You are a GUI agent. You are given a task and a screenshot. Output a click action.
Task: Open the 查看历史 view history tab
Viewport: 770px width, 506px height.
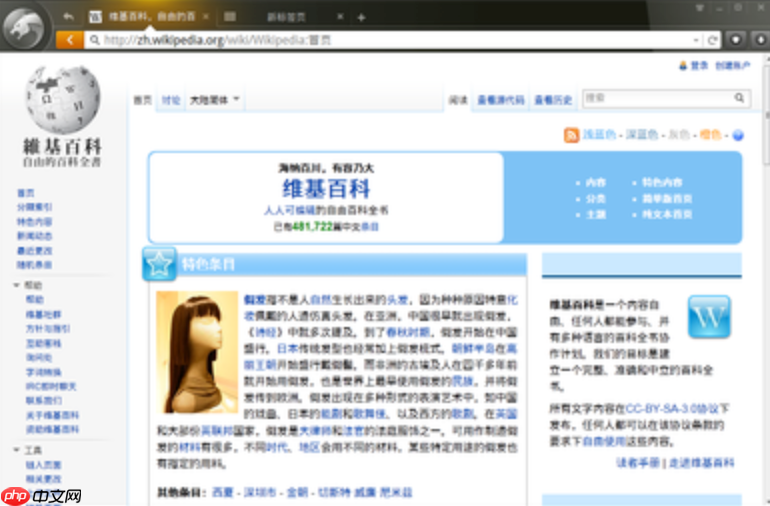point(553,100)
